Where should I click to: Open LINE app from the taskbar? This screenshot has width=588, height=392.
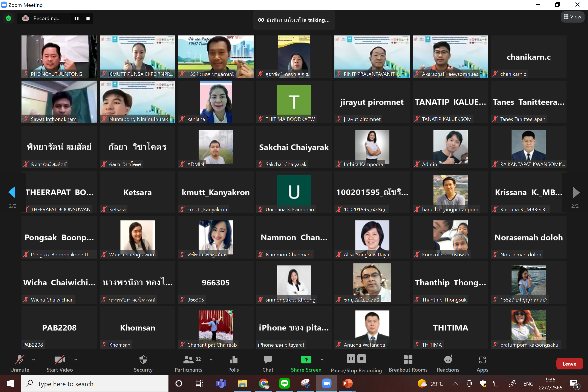[x=285, y=383]
